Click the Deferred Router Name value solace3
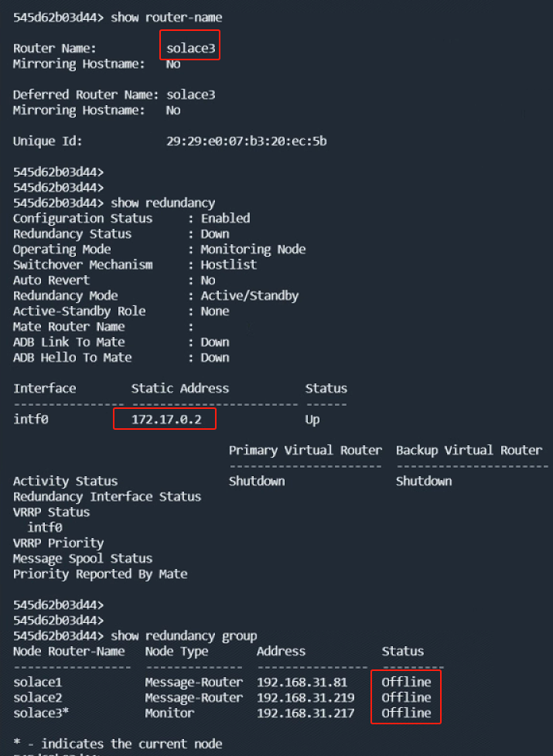 pyautogui.click(x=190, y=94)
